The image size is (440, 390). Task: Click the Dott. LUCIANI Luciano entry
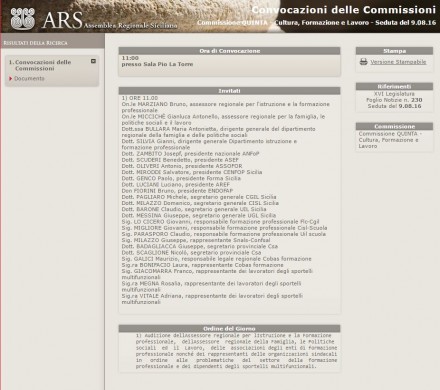tap(176, 185)
